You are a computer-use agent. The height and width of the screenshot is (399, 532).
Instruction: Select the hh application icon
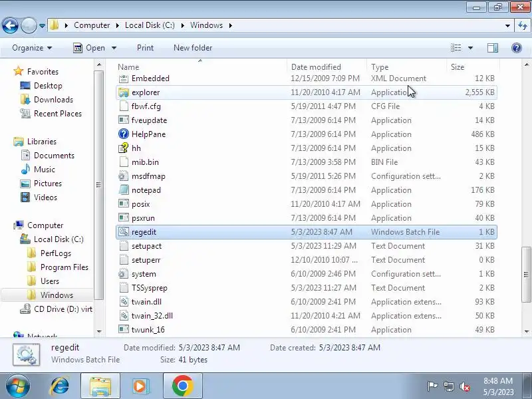pyautogui.click(x=124, y=148)
